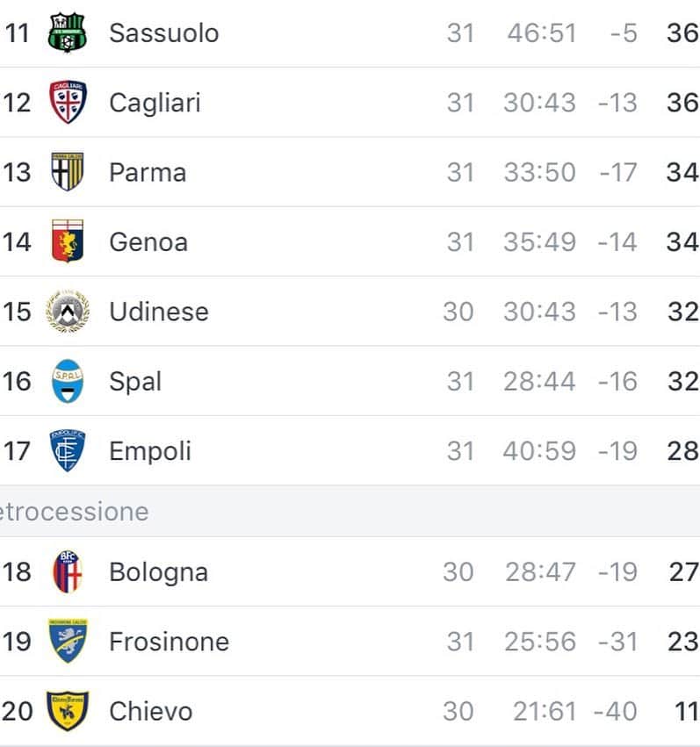Tap Bologna's 27 points value
Screen dimensions: 700x747
(x=683, y=571)
